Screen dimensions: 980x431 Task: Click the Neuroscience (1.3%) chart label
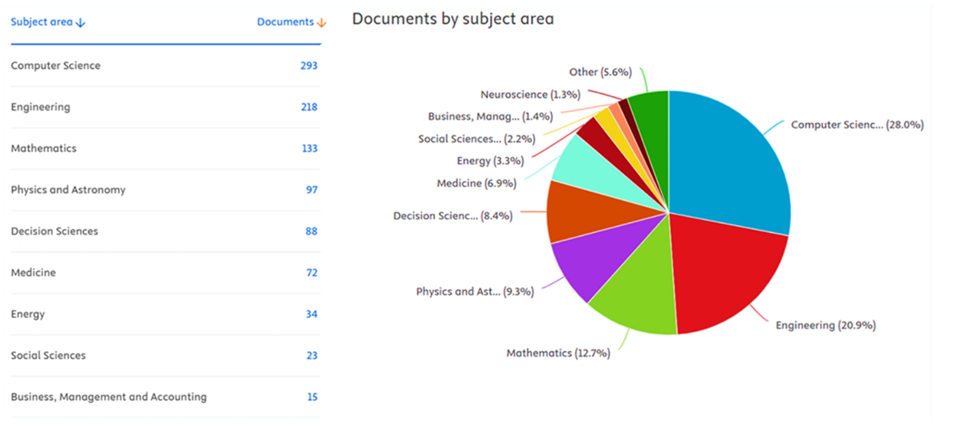530,94
